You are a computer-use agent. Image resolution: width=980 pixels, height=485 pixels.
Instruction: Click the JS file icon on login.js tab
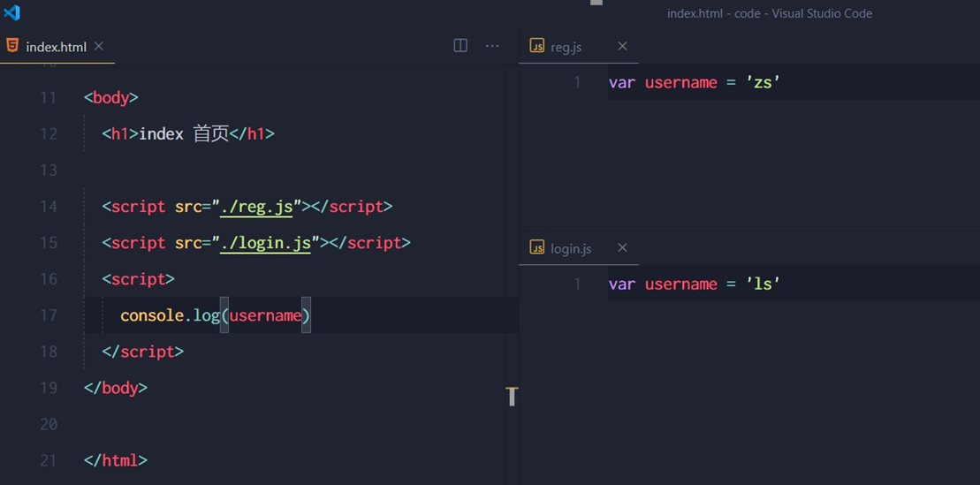click(536, 248)
